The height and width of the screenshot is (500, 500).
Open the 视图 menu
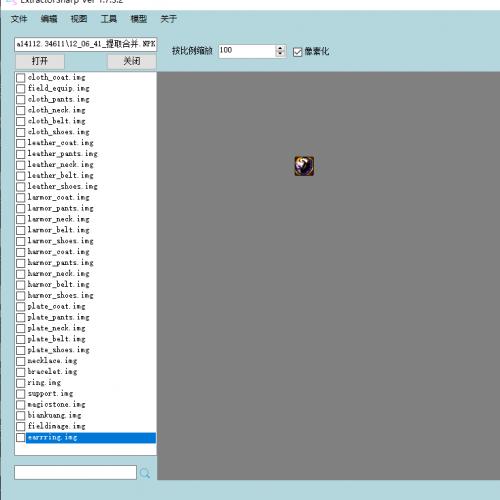click(x=79, y=19)
